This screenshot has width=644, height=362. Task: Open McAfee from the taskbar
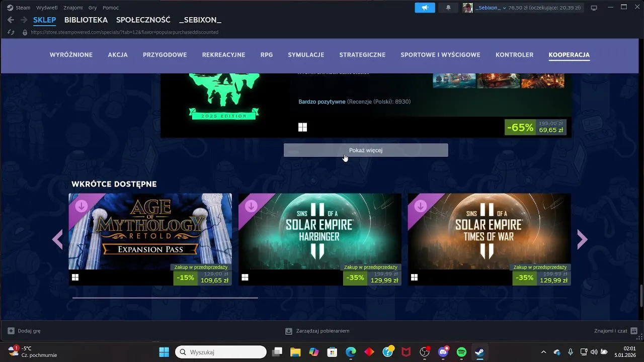[406, 352]
